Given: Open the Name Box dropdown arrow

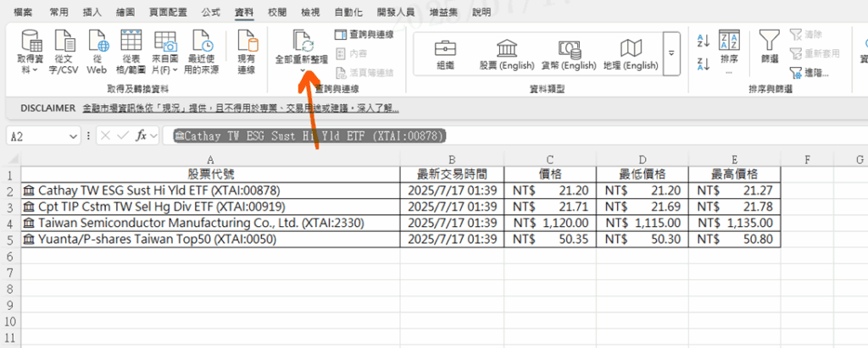Looking at the screenshot, I should pyautogui.click(x=74, y=135).
